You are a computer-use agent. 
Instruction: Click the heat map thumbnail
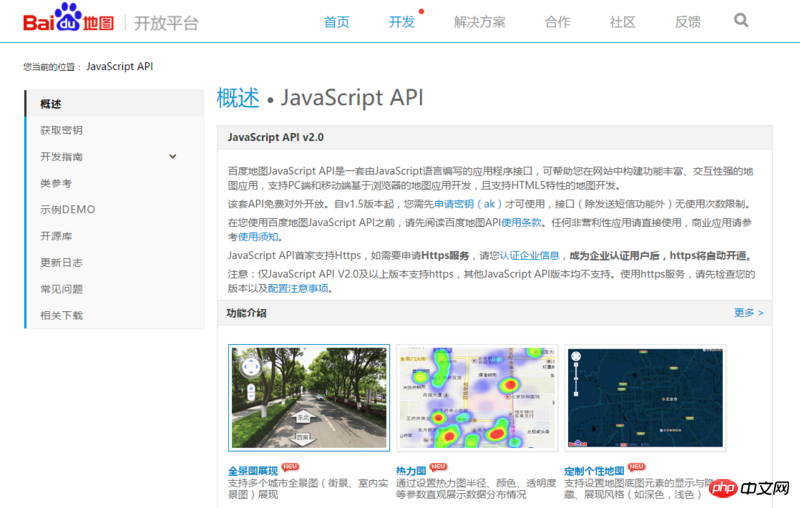477,398
